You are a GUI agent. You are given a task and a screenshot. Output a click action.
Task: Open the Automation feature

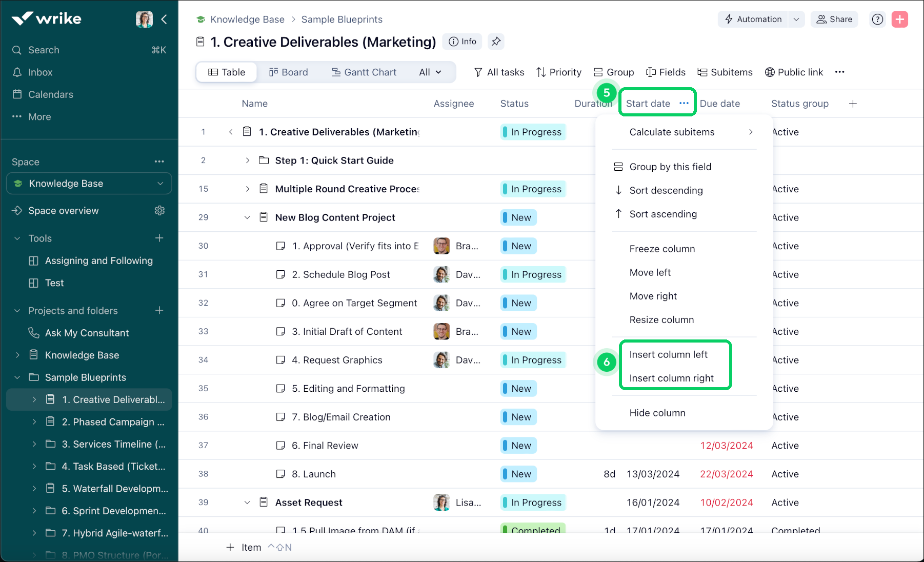753,19
